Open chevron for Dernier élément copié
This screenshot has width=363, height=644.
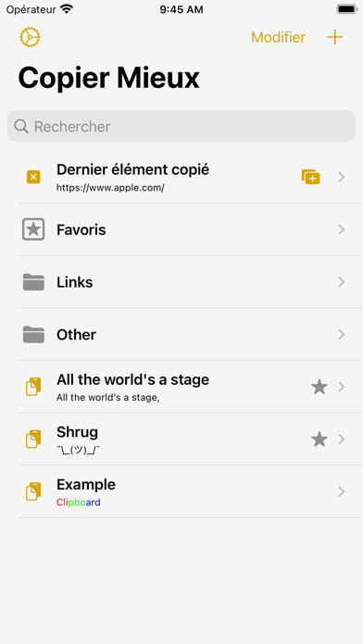pos(341,177)
